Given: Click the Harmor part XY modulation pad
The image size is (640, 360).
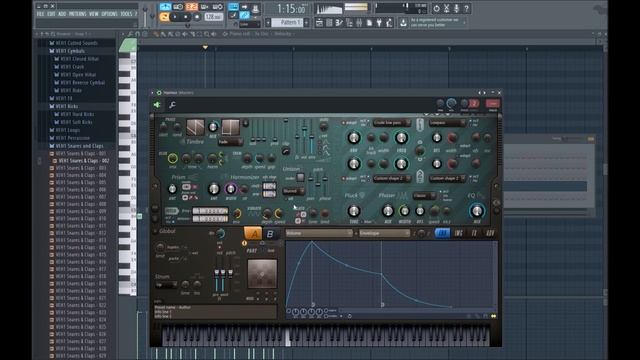Looking at the screenshot, I should [x=262, y=273].
